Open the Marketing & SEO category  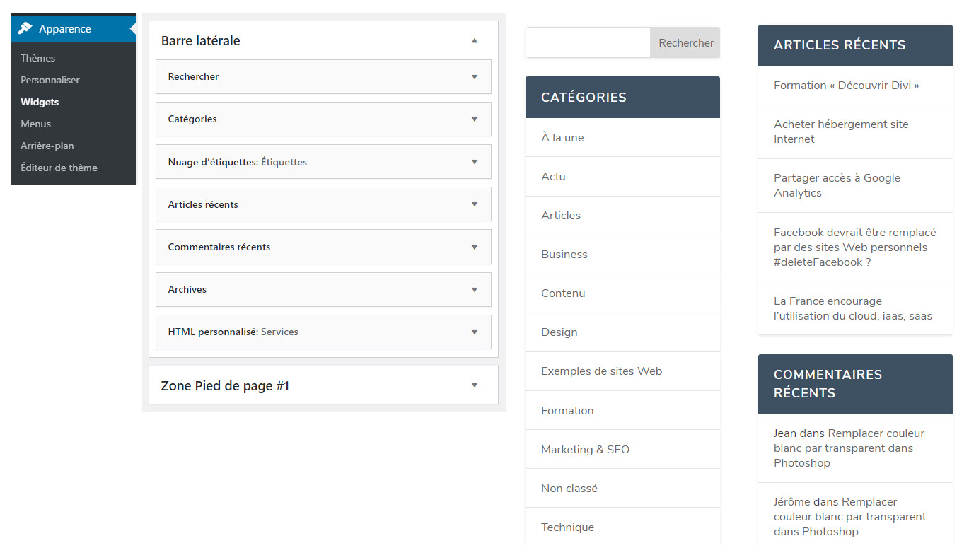tap(585, 450)
